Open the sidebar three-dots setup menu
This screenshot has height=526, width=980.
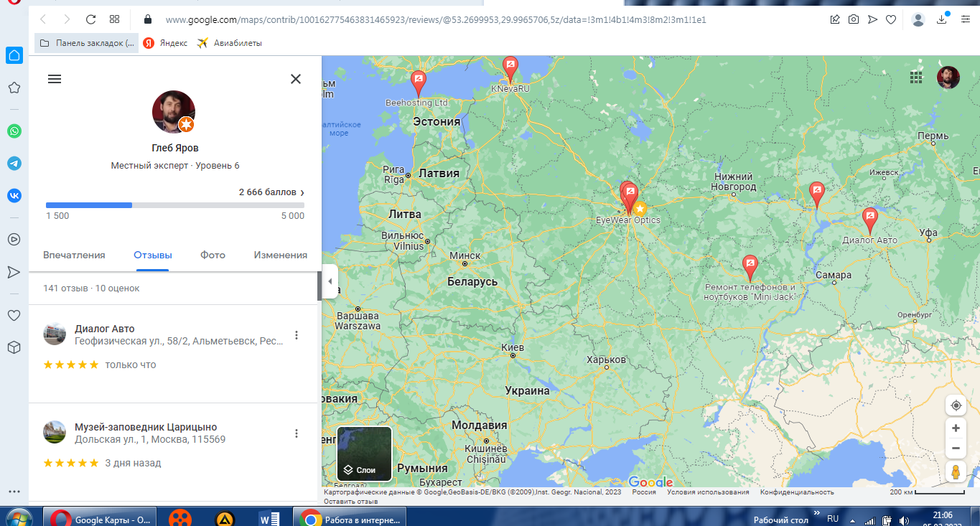[14, 492]
